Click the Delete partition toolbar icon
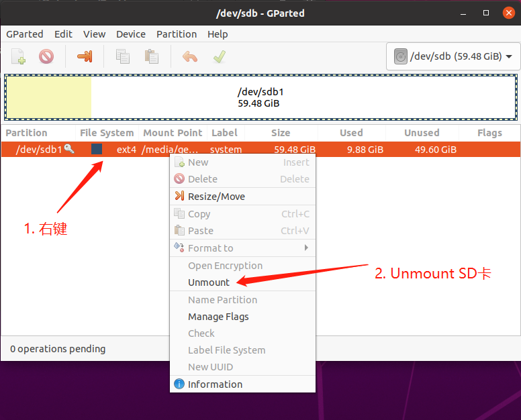Viewport: 521px width, 420px height. 46,56
